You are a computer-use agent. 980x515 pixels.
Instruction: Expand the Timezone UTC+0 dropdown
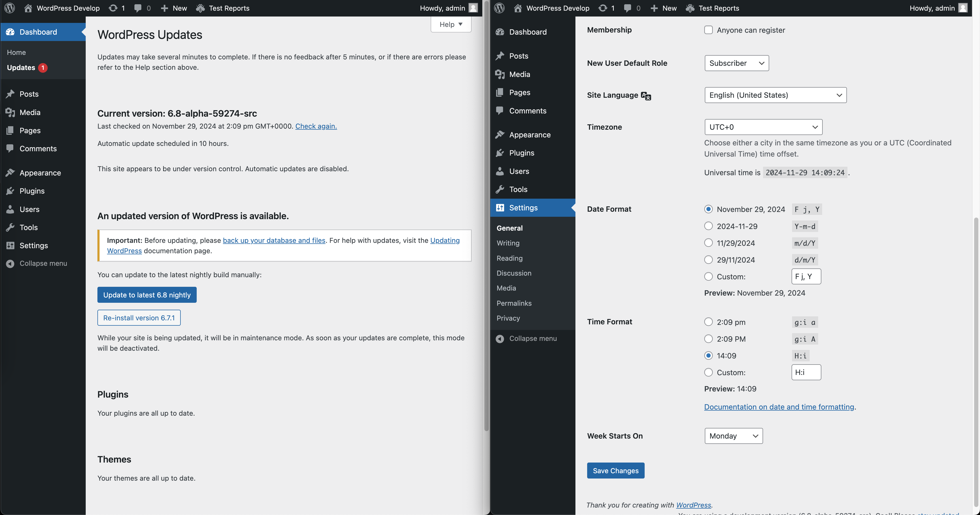763,127
